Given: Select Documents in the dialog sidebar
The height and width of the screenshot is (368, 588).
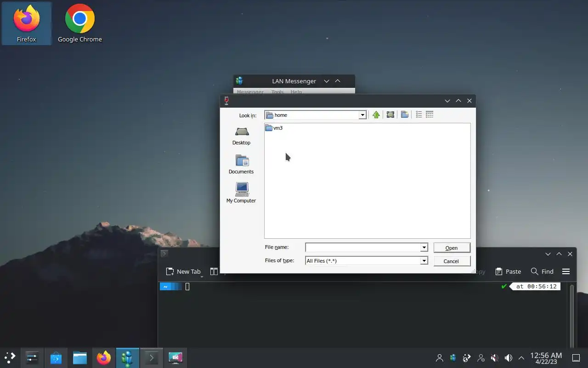Looking at the screenshot, I should [x=241, y=165].
